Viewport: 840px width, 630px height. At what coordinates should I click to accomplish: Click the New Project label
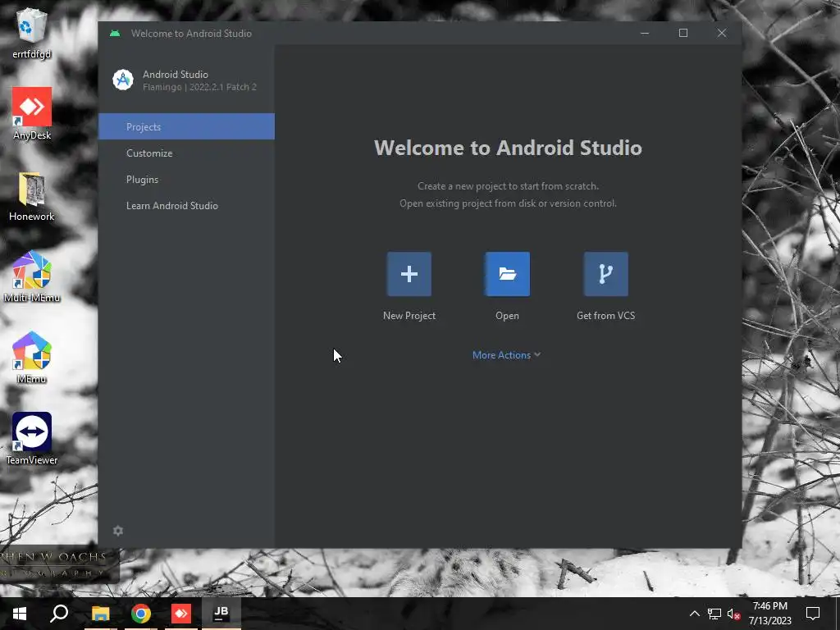click(x=409, y=316)
